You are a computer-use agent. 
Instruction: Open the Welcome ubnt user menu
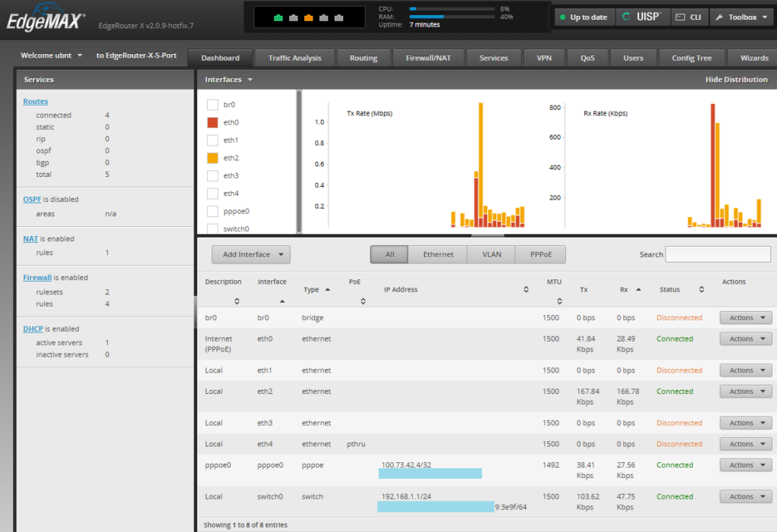point(52,56)
